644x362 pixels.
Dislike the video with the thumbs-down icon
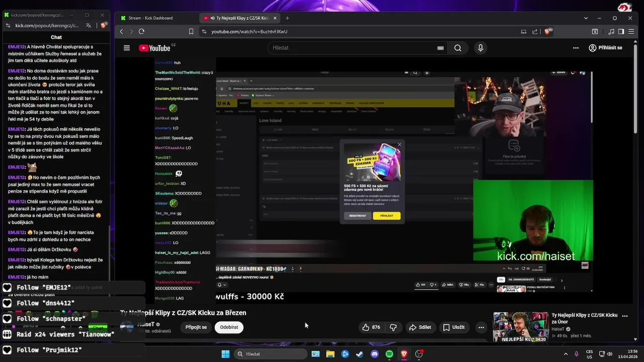pyautogui.click(x=393, y=327)
